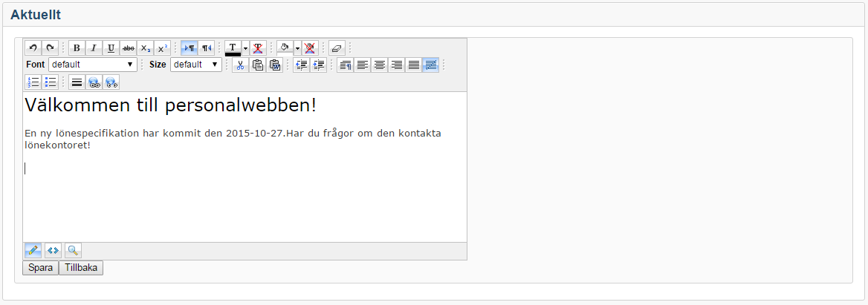Paste from clipboard
Viewport: 868px width, 305px height.
coord(257,65)
